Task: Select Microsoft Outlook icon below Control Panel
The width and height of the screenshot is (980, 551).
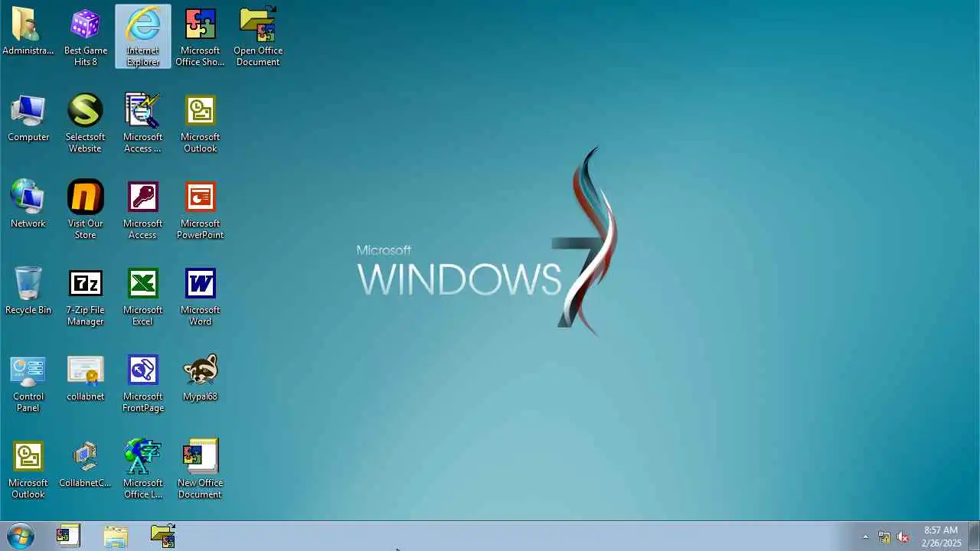Action: click(28, 468)
